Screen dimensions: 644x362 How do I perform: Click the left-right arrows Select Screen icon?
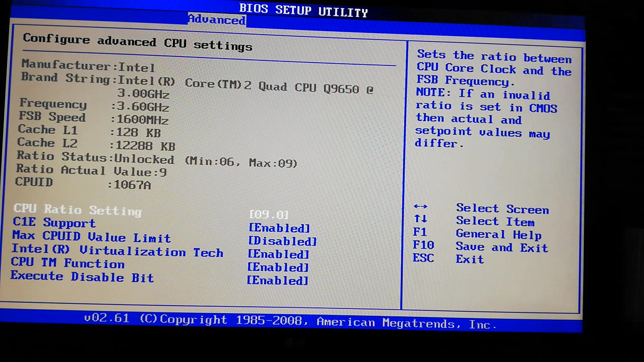click(420, 206)
